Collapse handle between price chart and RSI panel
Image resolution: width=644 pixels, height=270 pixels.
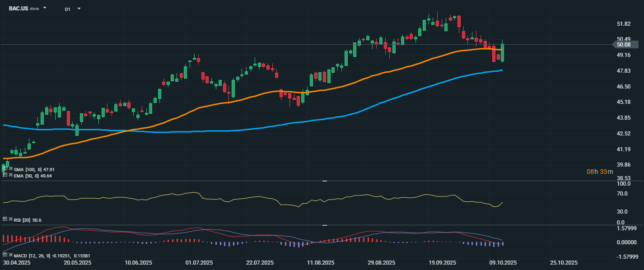coord(324,181)
